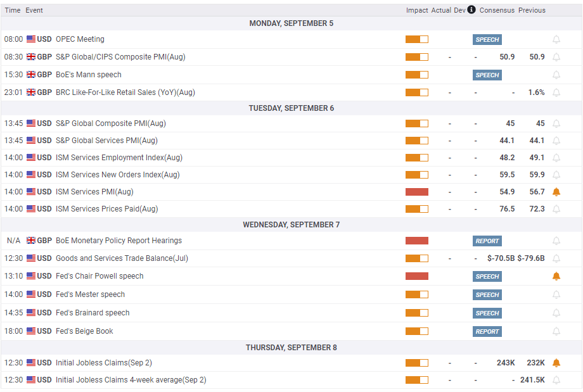Click bell icon for Goods and Services Trade Balance

(556, 258)
